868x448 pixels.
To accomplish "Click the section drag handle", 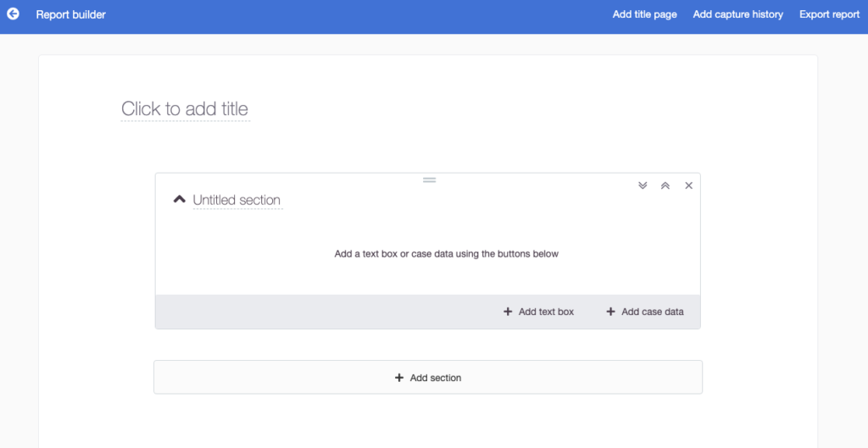I will pos(429,180).
